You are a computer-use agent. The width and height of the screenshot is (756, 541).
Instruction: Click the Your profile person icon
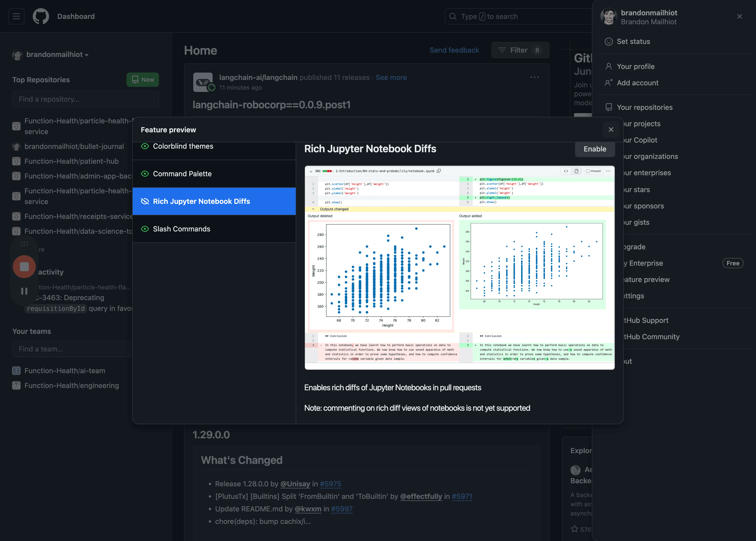point(609,66)
